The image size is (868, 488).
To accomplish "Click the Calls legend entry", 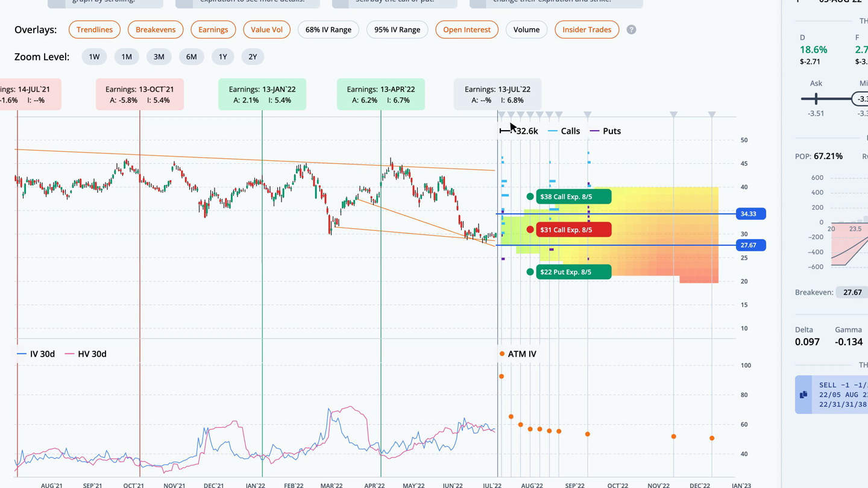I will pos(564,131).
